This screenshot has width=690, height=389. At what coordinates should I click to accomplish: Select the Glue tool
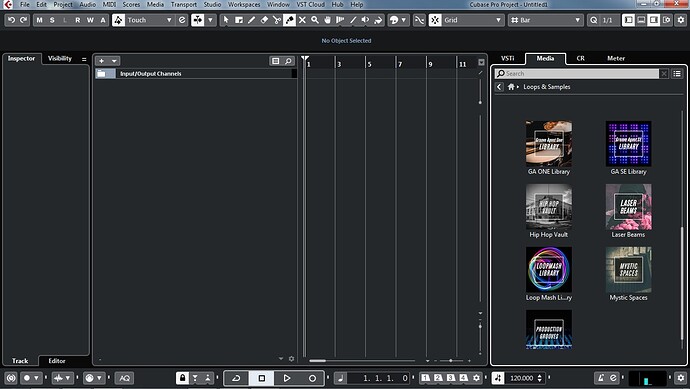click(x=289, y=20)
